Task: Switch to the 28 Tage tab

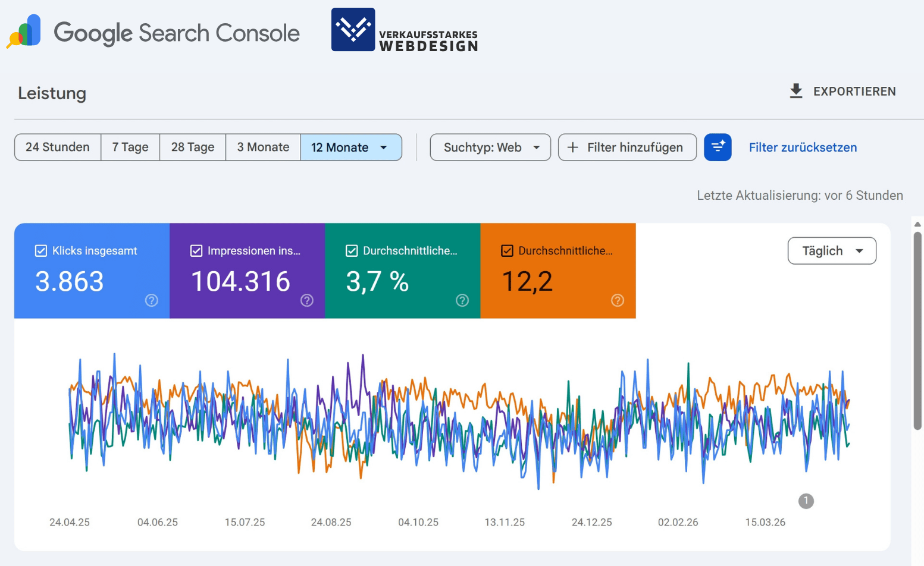Action: click(x=192, y=147)
